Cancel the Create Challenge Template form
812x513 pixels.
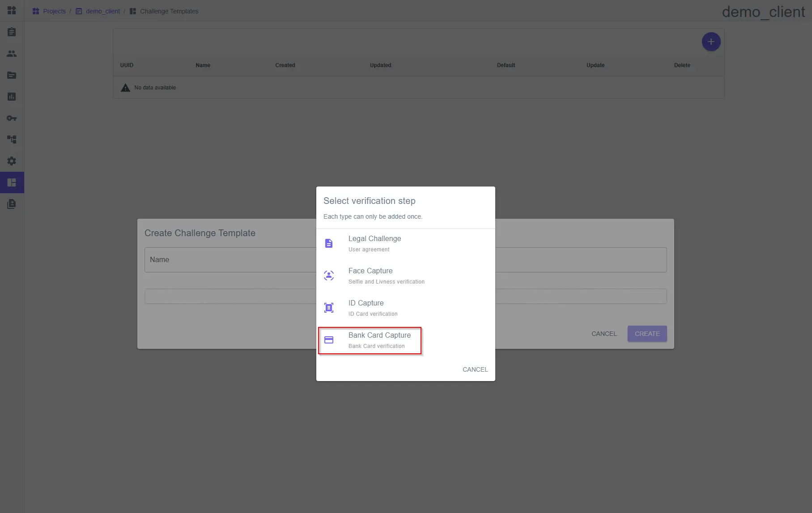click(x=604, y=334)
